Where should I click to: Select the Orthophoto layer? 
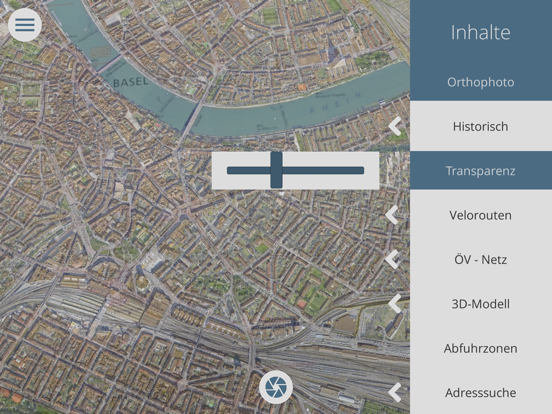tap(481, 82)
